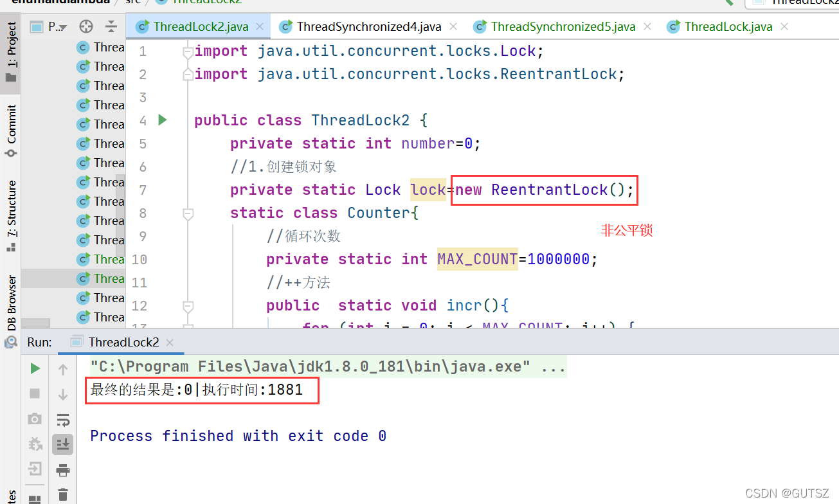Click ReentrantLock() constructor on line 7
This screenshot has width=839, height=504.
[x=558, y=190]
